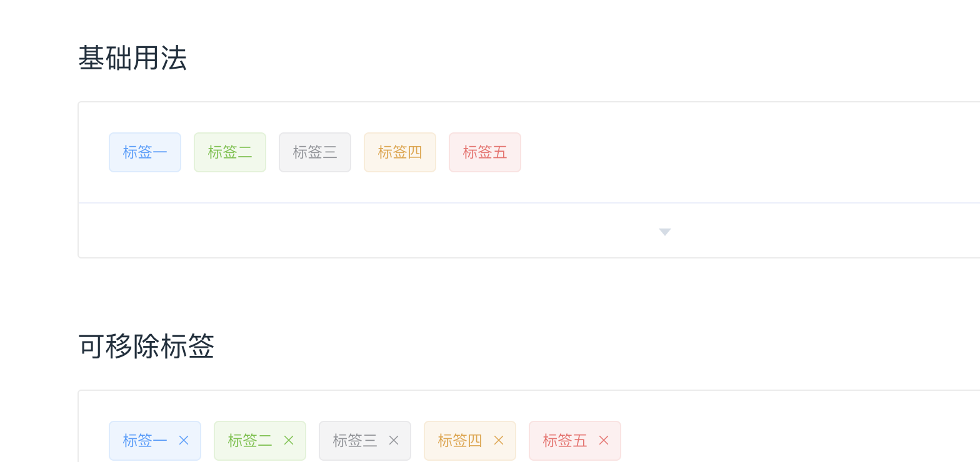Select the danger-styled 标签五 tag
980x462 pixels.
coord(485,152)
